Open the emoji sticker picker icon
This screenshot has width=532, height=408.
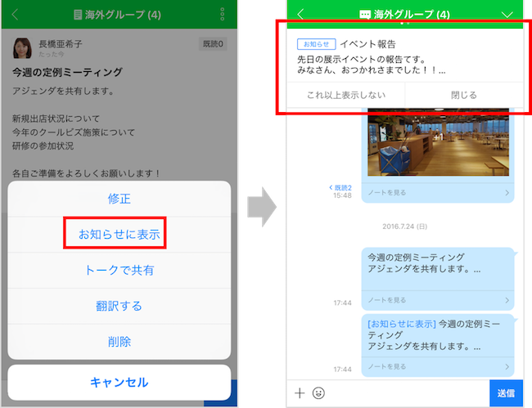318,393
